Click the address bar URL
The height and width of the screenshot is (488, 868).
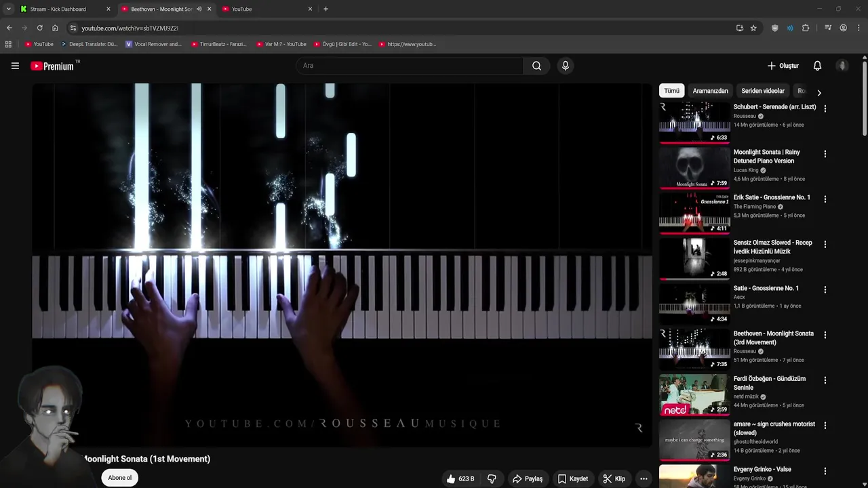[130, 28]
